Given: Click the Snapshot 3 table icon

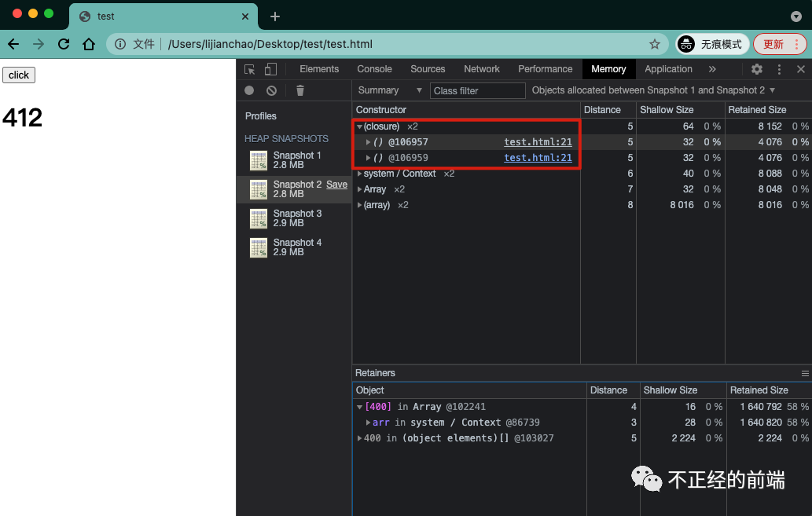Looking at the screenshot, I should (259, 218).
